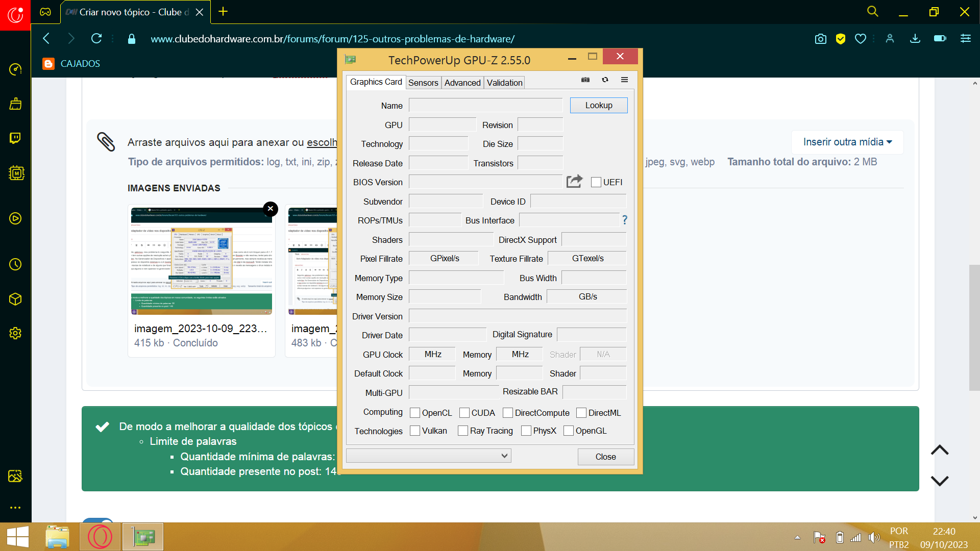Toggle the Vulkan checkbox

pos(415,431)
